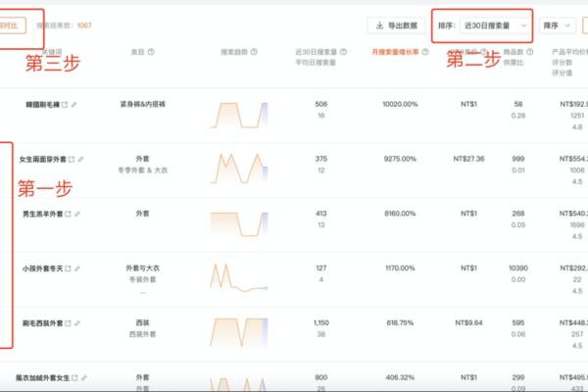
Task: View search trend chart for 女生兩面穿外套
Action: click(239, 168)
